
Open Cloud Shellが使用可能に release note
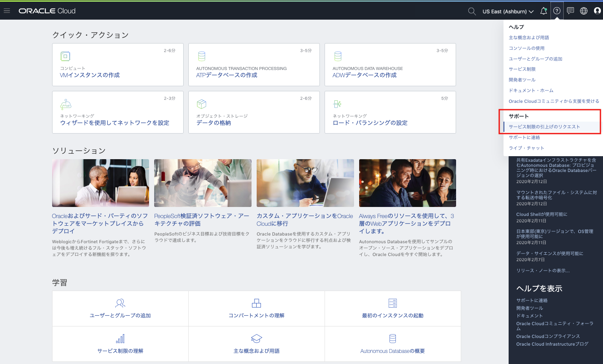point(542,214)
